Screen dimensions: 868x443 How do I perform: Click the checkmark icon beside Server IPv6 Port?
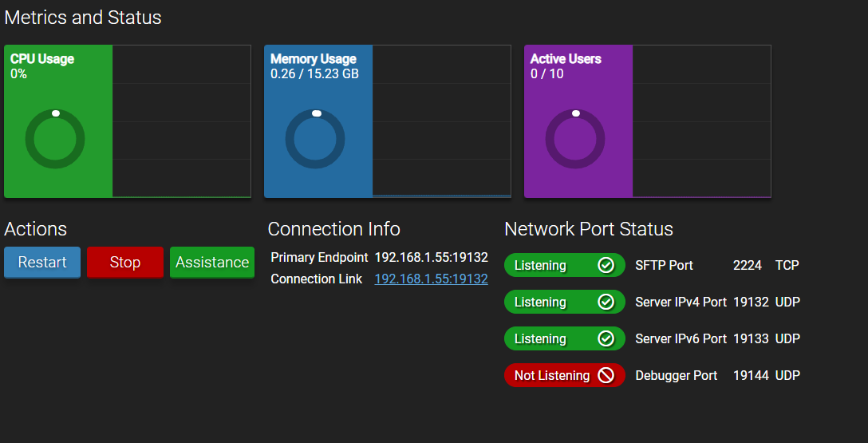(606, 338)
